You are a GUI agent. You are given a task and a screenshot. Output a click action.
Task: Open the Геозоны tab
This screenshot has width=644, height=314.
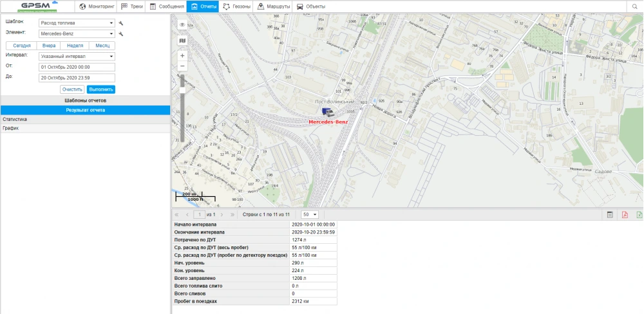pyautogui.click(x=236, y=6)
